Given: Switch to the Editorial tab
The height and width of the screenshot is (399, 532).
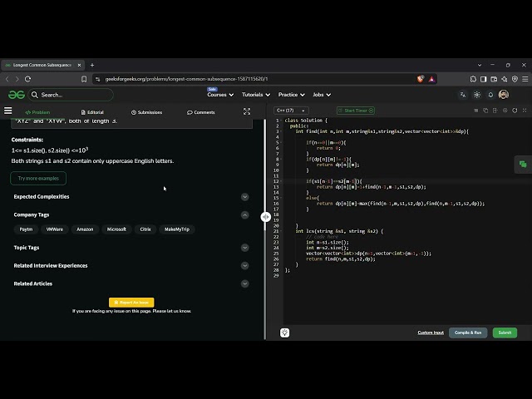Looking at the screenshot, I should pos(92,112).
